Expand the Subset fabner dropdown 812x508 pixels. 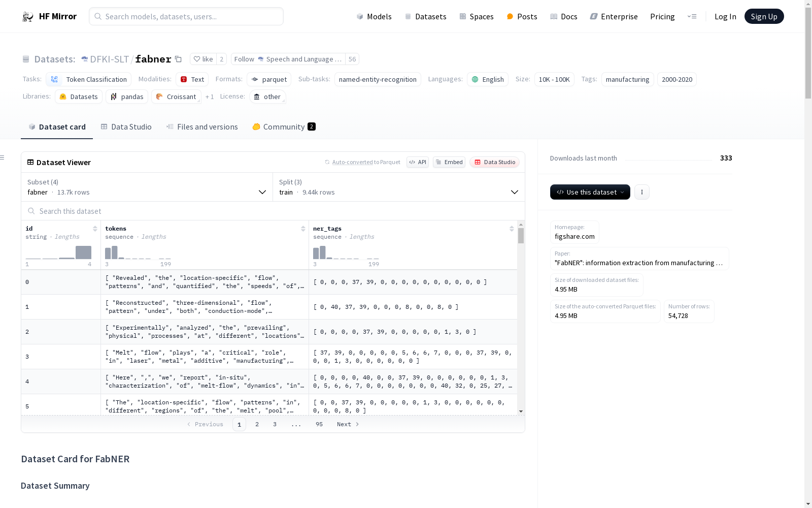click(x=147, y=187)
